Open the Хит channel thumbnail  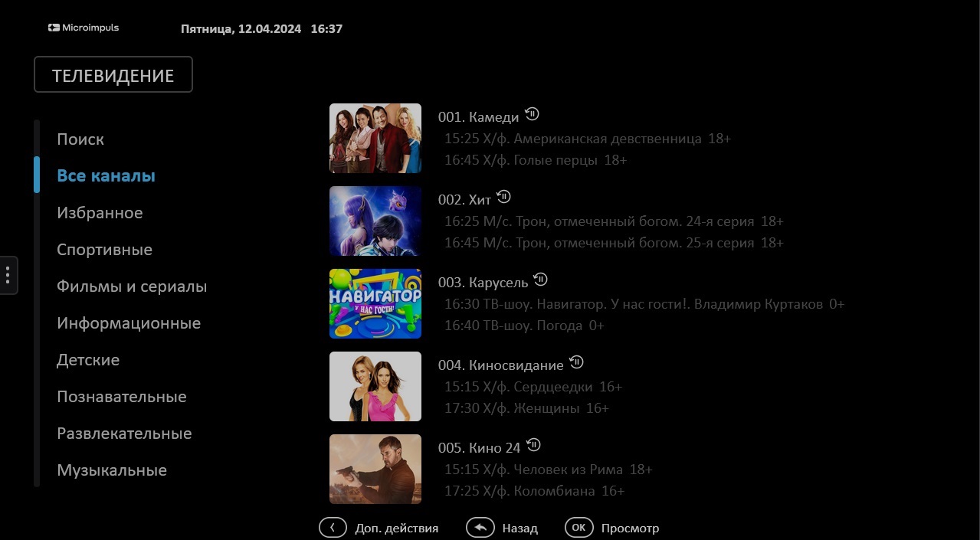pos(375,221)
